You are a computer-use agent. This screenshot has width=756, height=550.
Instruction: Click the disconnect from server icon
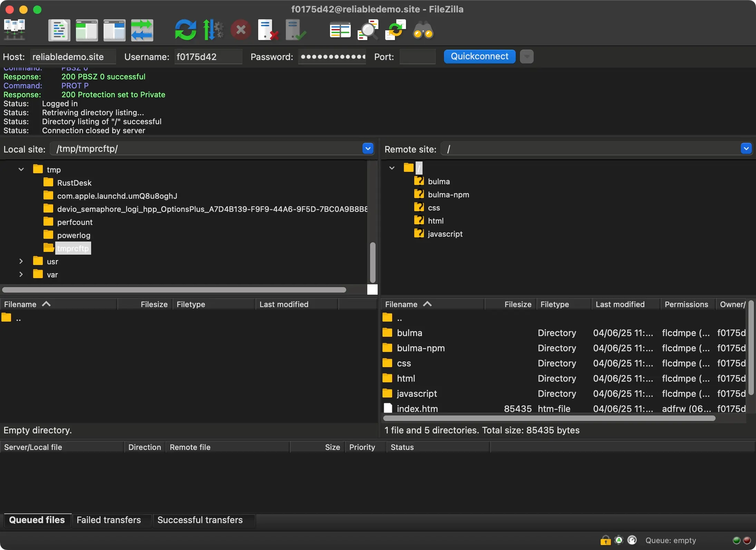point(268,30)
